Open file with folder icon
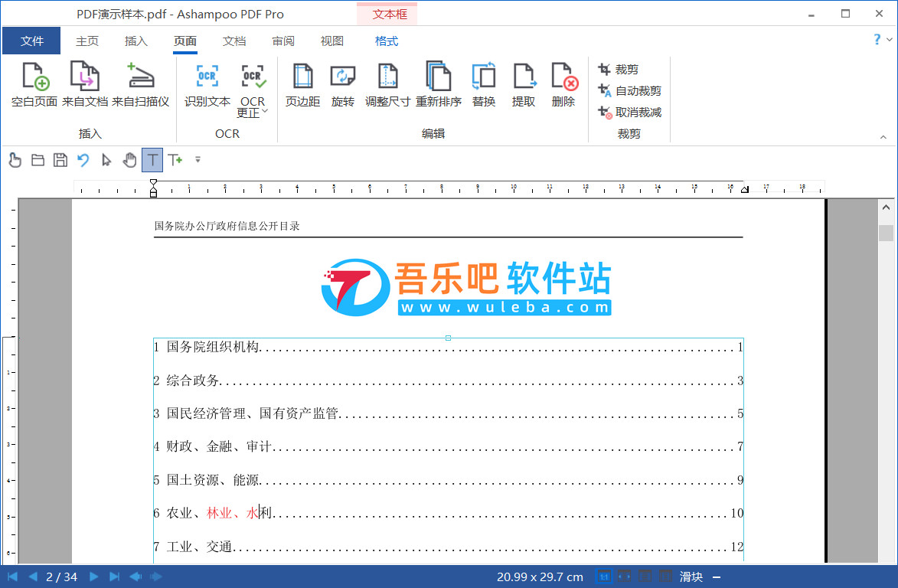The width and height of the screenshot is (898, 588). (38, 160)
